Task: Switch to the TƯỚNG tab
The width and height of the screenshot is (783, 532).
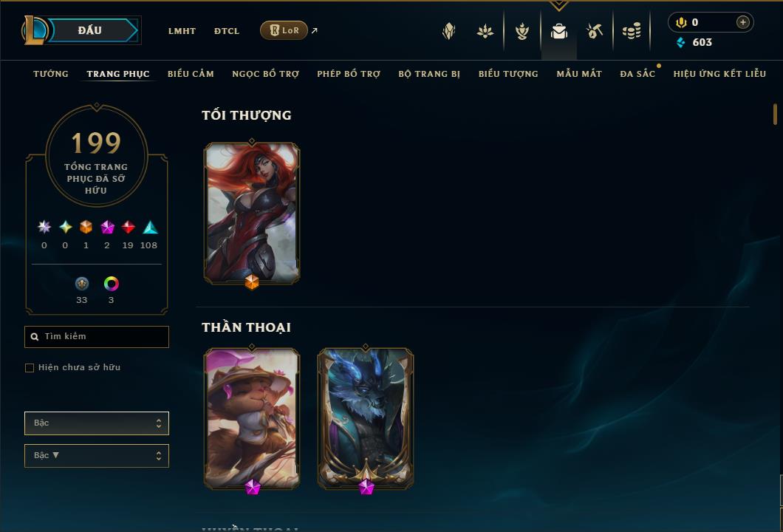Action: 51,74
